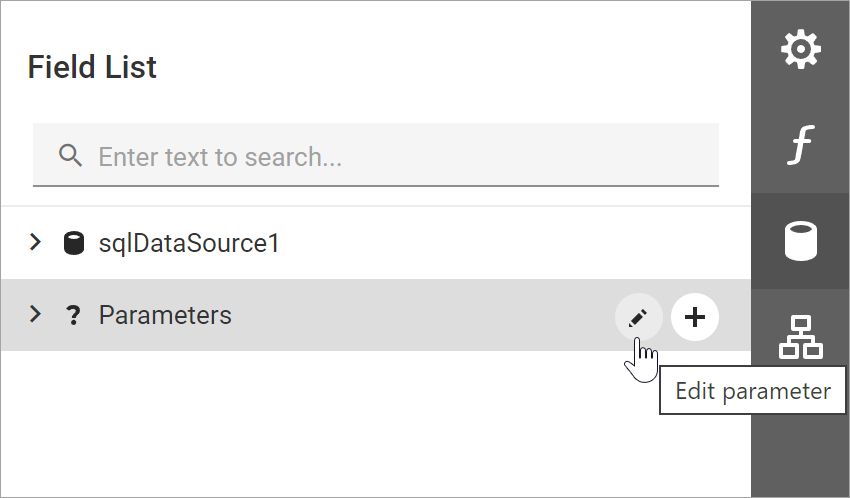Click the search magnifier icon
850x498 pixels.
click(x=70, y=156)
